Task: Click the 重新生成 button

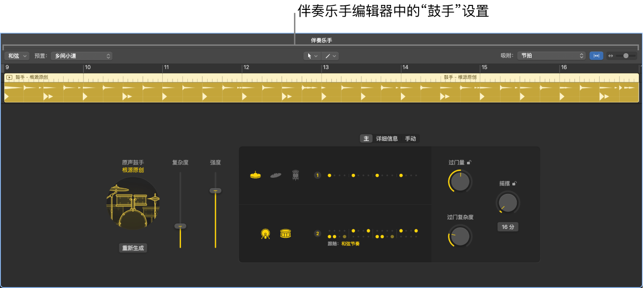Action: [x=133, y=248]
